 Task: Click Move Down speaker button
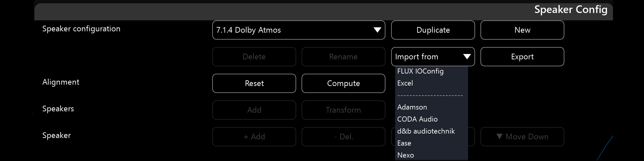tap(522, 137)
